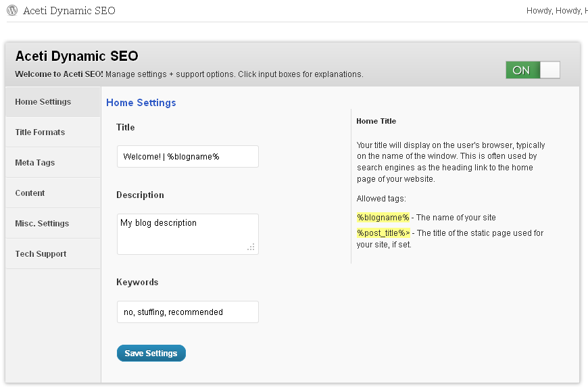Click the Home Settings blue heading
588x390 pixels.
pyautogui.click(x=141, y=102)
